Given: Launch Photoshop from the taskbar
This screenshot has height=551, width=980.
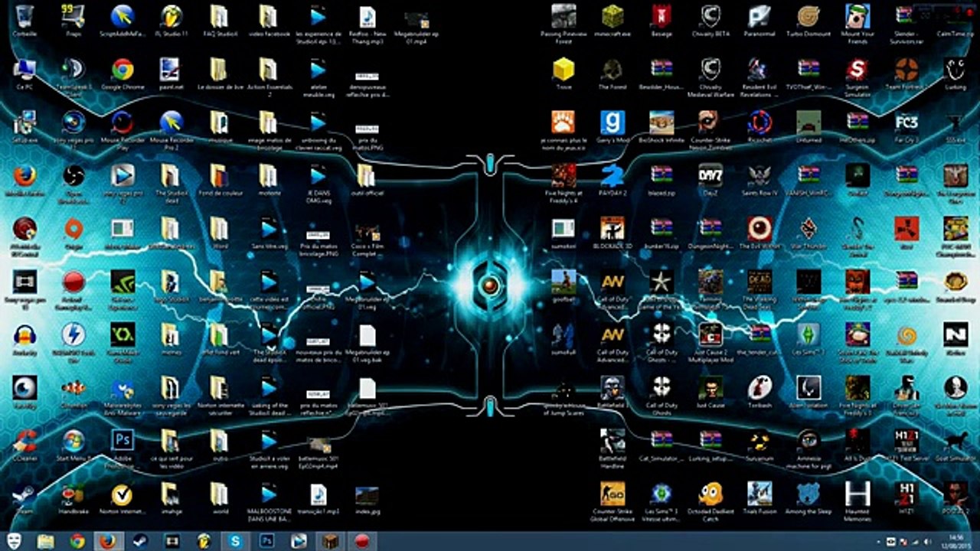Looking at the screenshot, I should 267,541.
